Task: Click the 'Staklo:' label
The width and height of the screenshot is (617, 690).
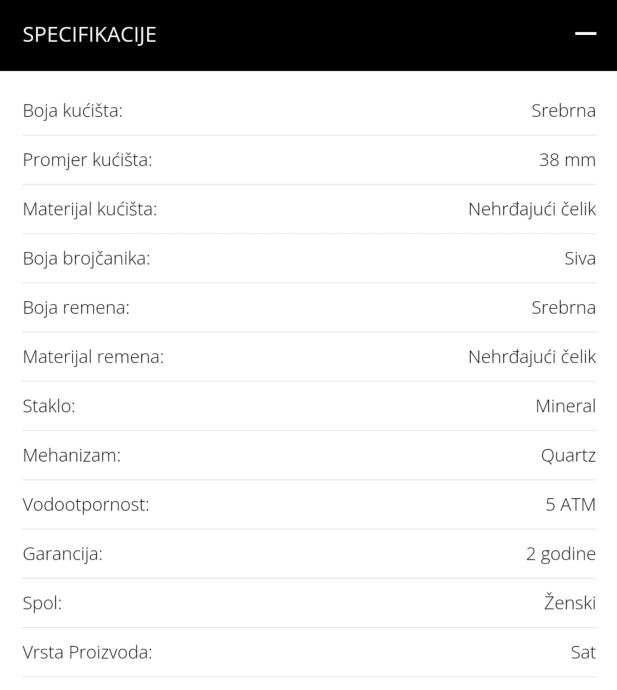Action: tap(49, 406)
